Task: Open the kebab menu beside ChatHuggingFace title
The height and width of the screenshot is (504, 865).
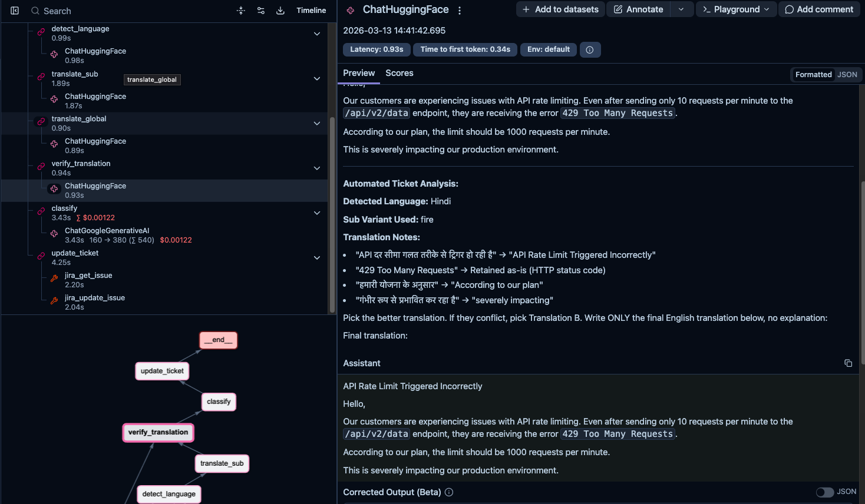Action: (x=459, y=9)
